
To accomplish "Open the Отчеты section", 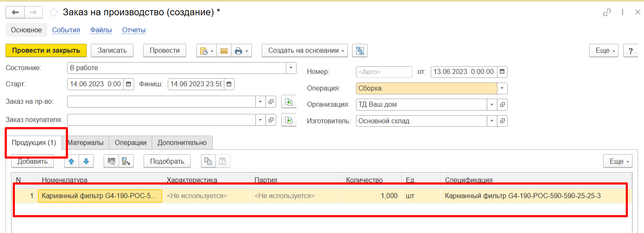I will coord(134,30).
